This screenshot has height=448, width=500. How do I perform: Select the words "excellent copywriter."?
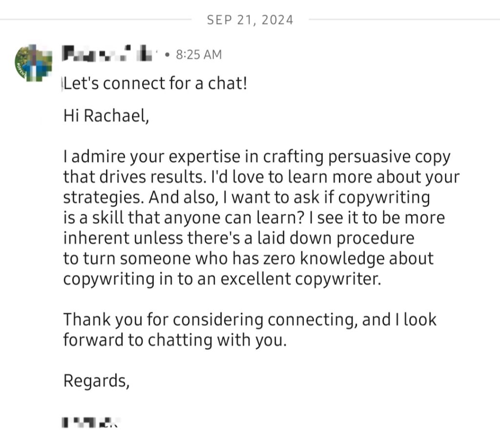tap(301, 279)
